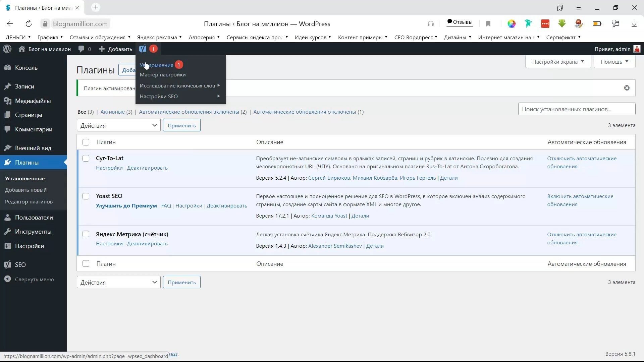Sort by the Плагин column header
The height and width of the screenshot is (362, 644).
(x=106, y=142)
